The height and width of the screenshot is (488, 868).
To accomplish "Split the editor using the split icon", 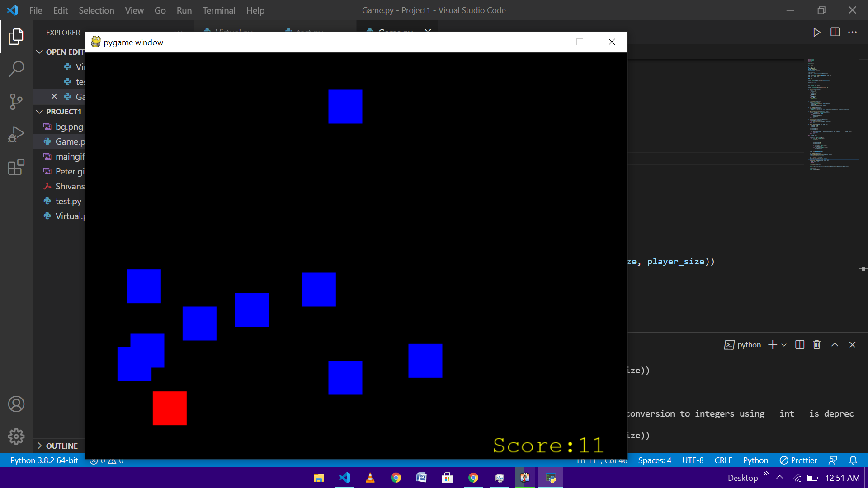I will coord(835,32).
